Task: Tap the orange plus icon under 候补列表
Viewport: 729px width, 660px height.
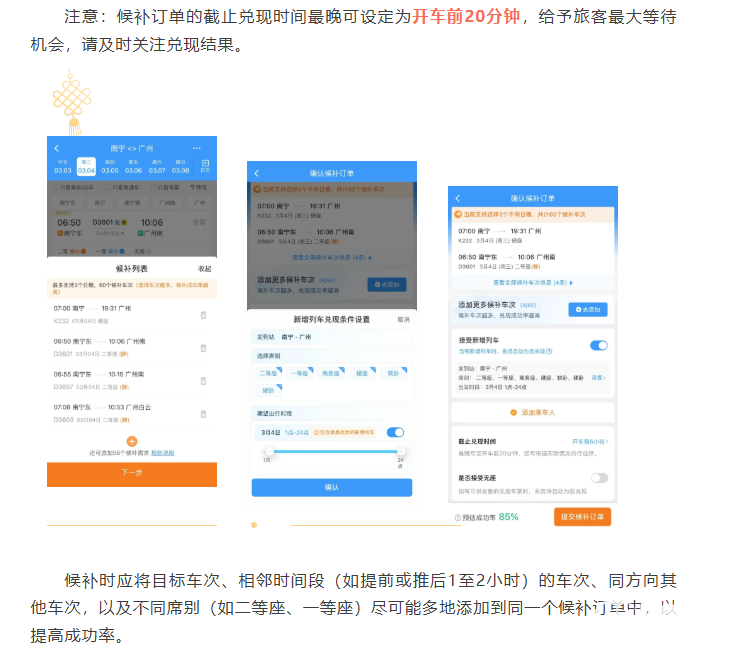Action: coord(131,440)
